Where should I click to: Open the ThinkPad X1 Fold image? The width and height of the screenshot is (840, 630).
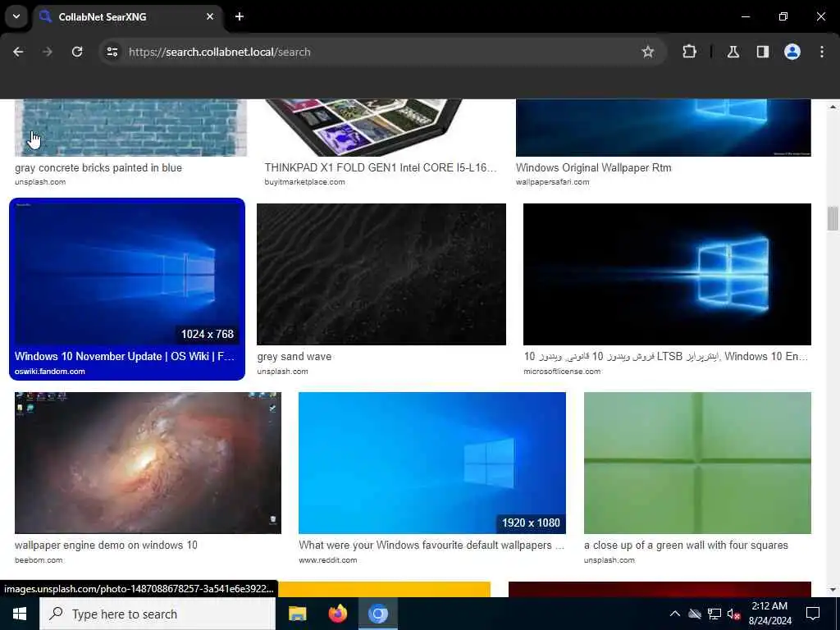[363, 127]
